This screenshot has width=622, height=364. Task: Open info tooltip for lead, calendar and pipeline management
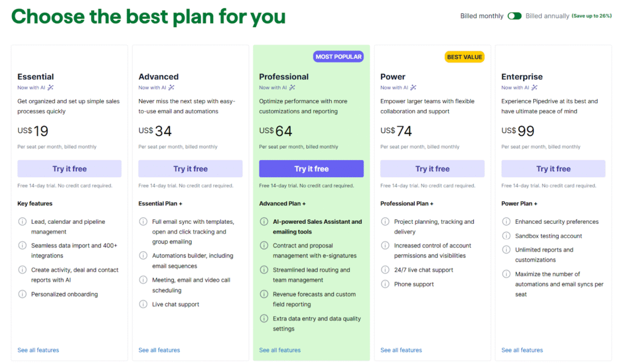pos(22,221)
